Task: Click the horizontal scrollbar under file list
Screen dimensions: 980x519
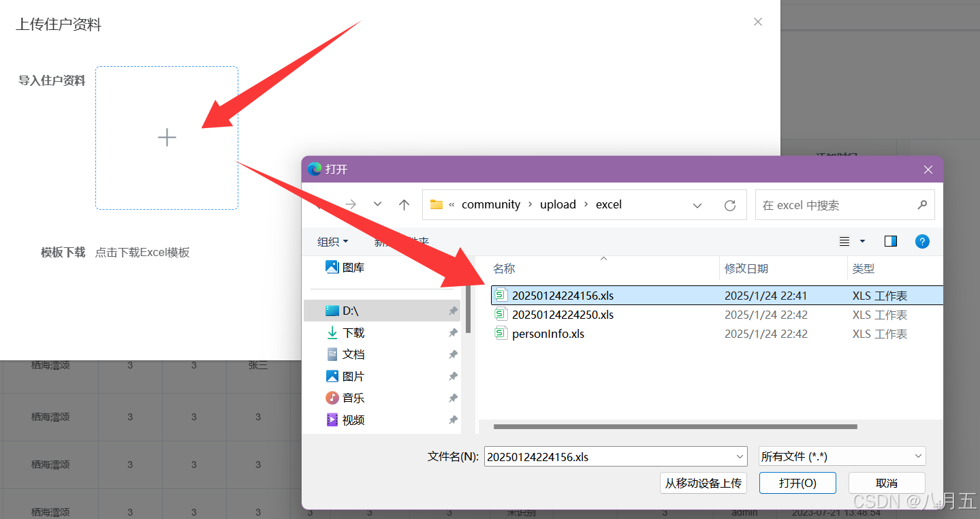Action: (675, 427)
